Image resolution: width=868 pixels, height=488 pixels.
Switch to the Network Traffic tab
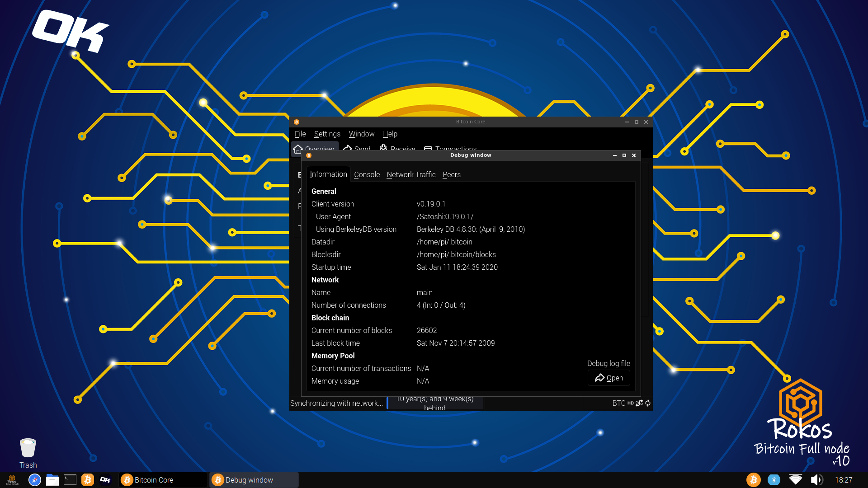[411, 174]
